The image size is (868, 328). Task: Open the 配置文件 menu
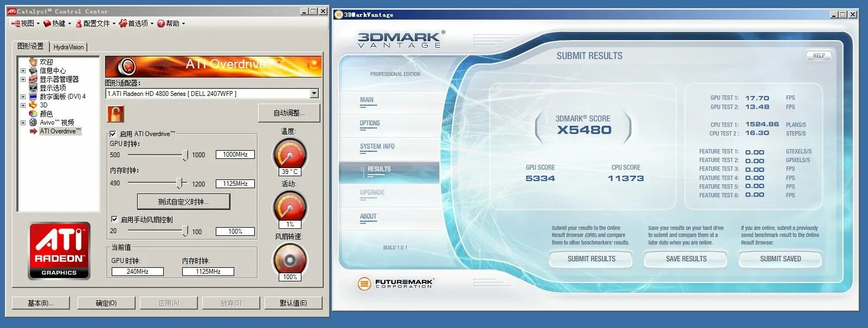95,23
